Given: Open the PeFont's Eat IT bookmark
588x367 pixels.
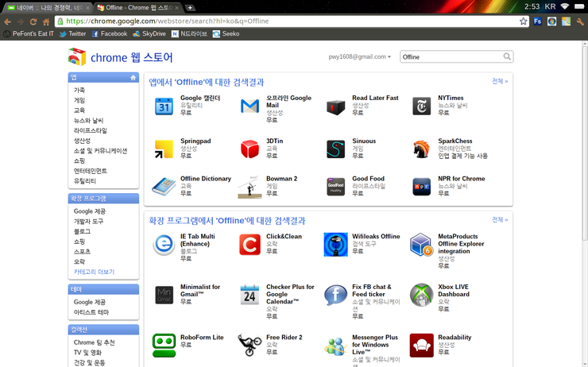Looking at the screenshot, I should pos(29,33).
